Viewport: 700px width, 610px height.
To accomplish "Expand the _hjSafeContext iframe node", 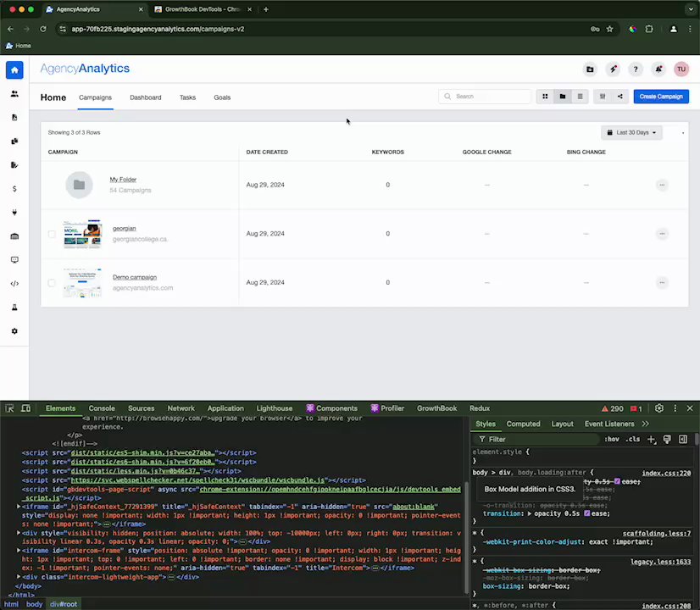I will pyautogui.click(x=19, y=507).
